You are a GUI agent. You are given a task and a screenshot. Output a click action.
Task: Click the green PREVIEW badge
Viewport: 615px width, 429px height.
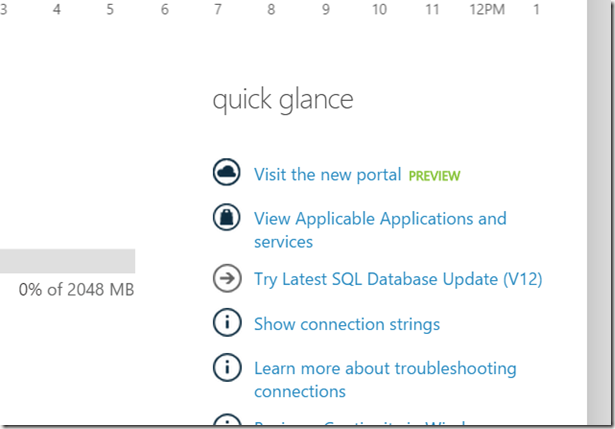point(434,176)
